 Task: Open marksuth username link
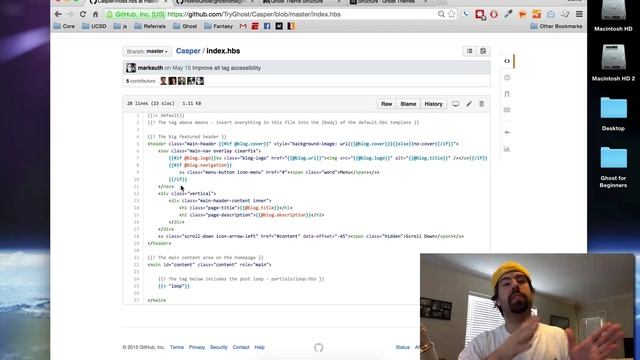[150, 68]
